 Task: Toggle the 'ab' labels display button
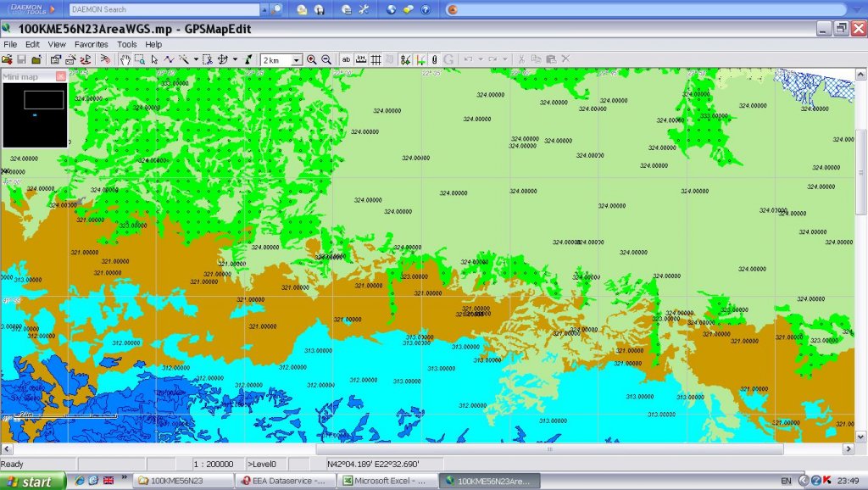pyautogui.click(x=346, y=59)
